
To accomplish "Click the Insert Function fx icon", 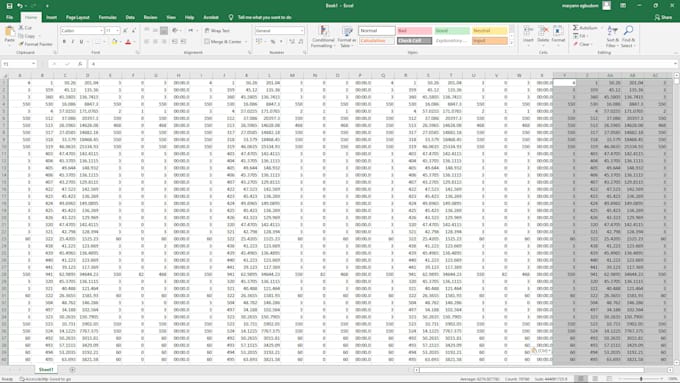I will tap(80, 64).
